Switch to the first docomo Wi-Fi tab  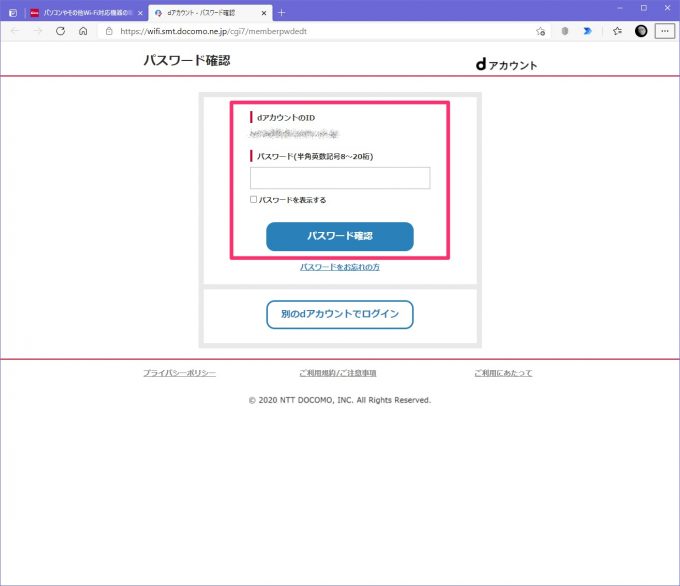click(x=87, y=13)
